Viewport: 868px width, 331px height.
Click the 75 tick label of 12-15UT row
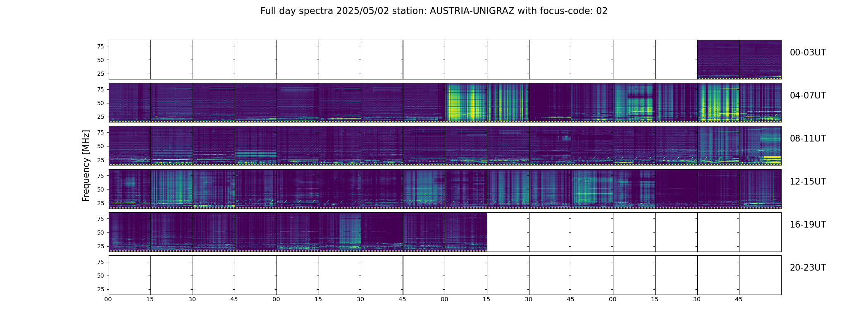tap(100, 175)
